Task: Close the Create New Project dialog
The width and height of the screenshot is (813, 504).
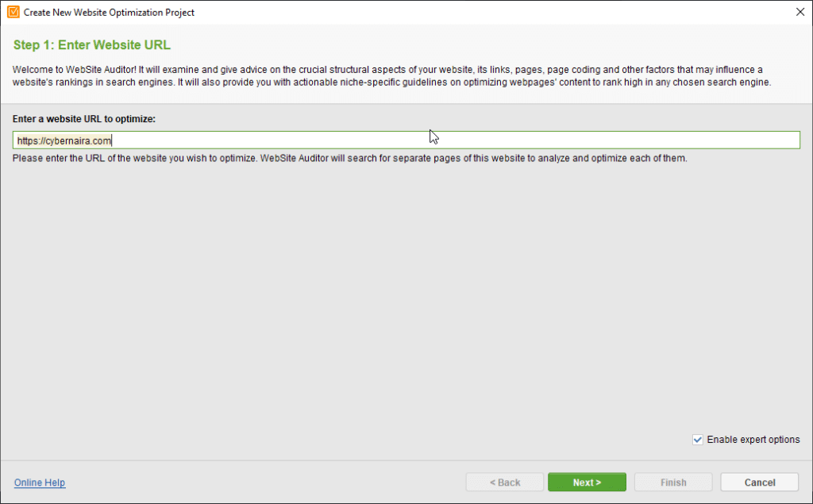Action: [x=799, y=12]
